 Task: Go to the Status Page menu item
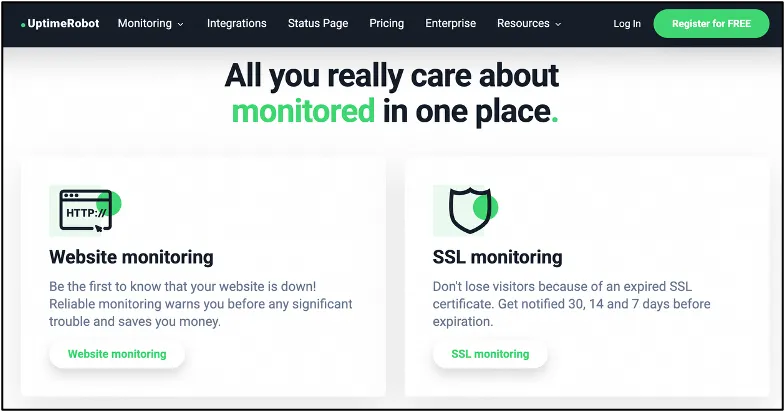[x=318, y=24]
